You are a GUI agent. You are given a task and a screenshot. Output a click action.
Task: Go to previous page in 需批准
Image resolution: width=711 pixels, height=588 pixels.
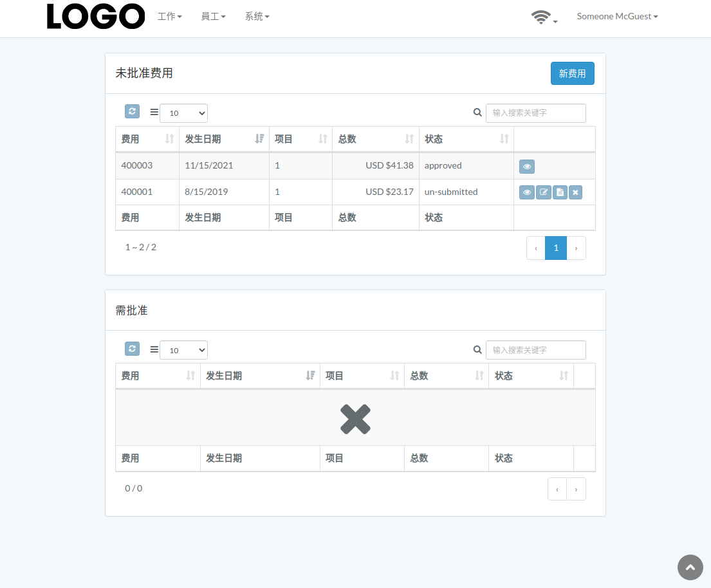[557, 489]
